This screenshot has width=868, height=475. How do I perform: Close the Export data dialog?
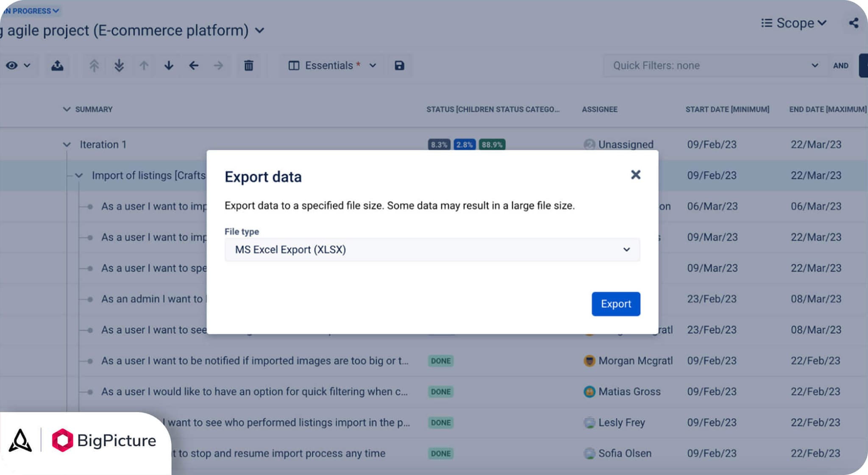(x=635, y=175)
